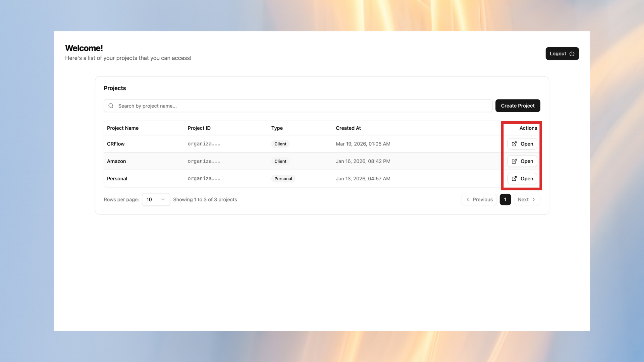Click the Logout button
Viewport: 644px width, 362px height.
pyautogui.click(x=562, y=54)
